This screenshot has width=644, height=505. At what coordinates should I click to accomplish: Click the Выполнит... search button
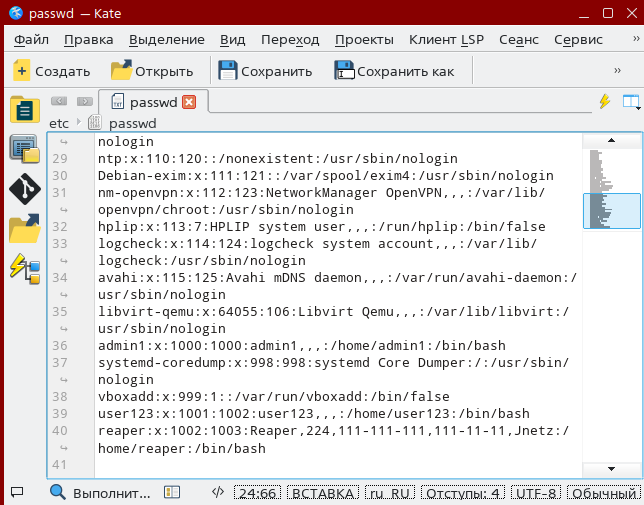[100, 492]
